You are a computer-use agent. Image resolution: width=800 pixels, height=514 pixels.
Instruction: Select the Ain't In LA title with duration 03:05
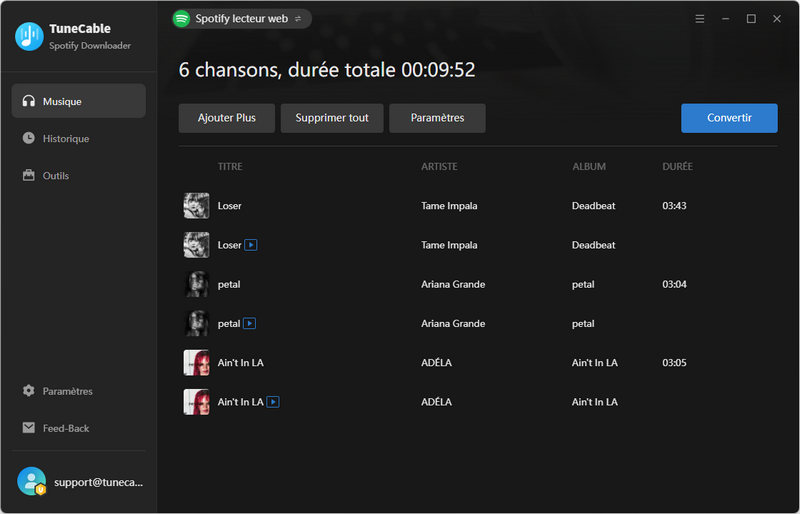pos(241,363)
